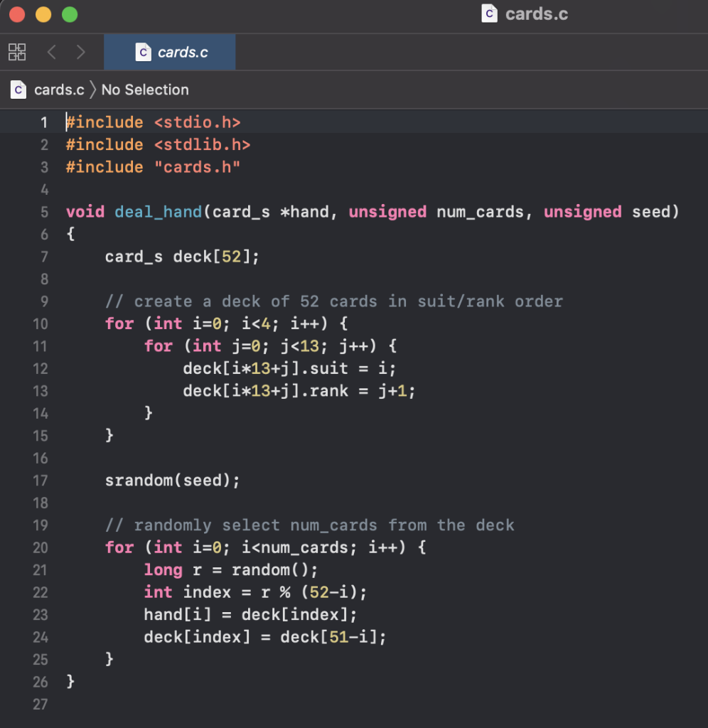Click line number 17 in the gutter
This screenshot has width=708, height=728.
(x=41, y=481)
